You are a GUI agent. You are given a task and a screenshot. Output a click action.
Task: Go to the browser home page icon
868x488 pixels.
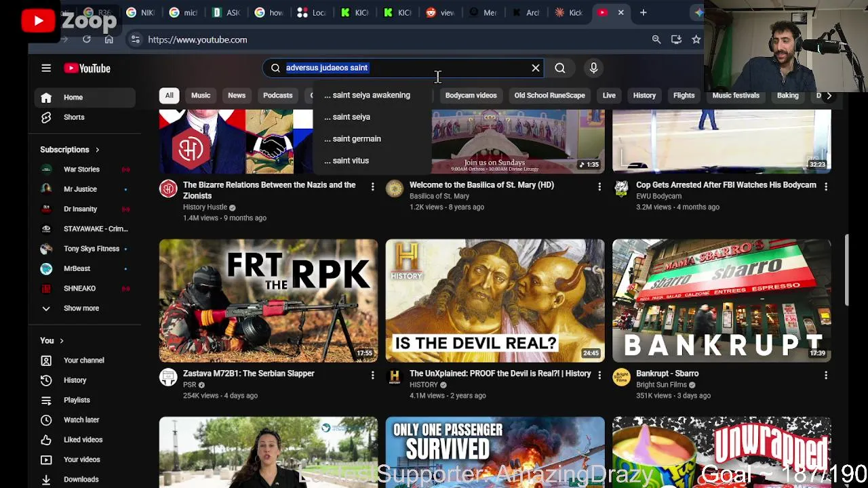coord(108,39)
